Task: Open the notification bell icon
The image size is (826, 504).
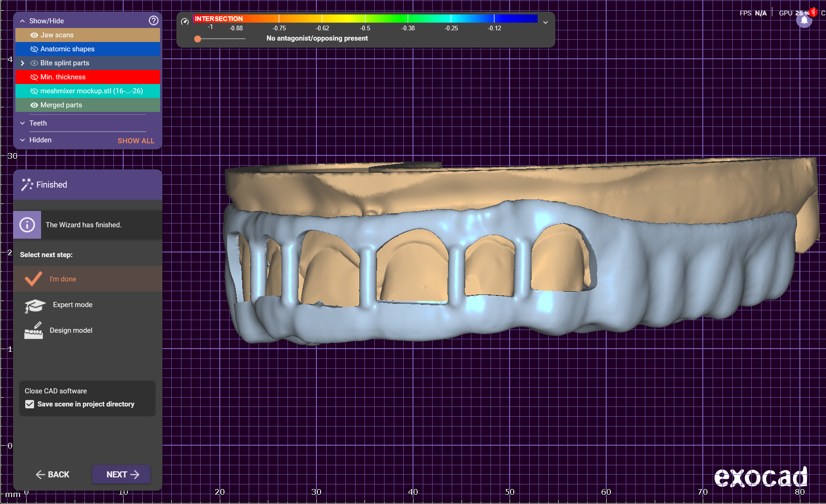Action: pyautogui.click(x=804, y=21)
